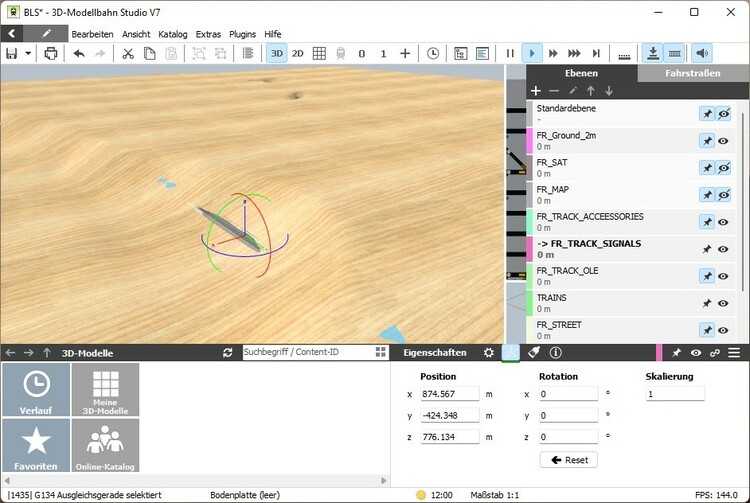Open the Online-Katalog tile

[105, 445]
